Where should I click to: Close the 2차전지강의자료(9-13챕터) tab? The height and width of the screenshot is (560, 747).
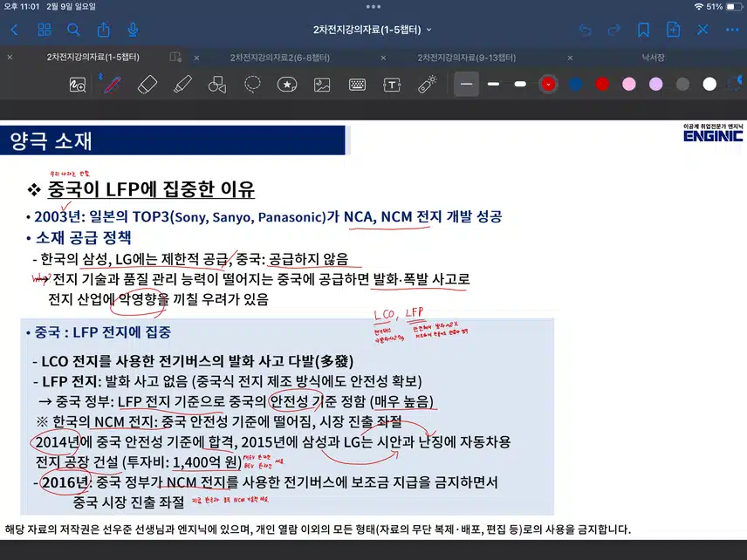(383, 58)
